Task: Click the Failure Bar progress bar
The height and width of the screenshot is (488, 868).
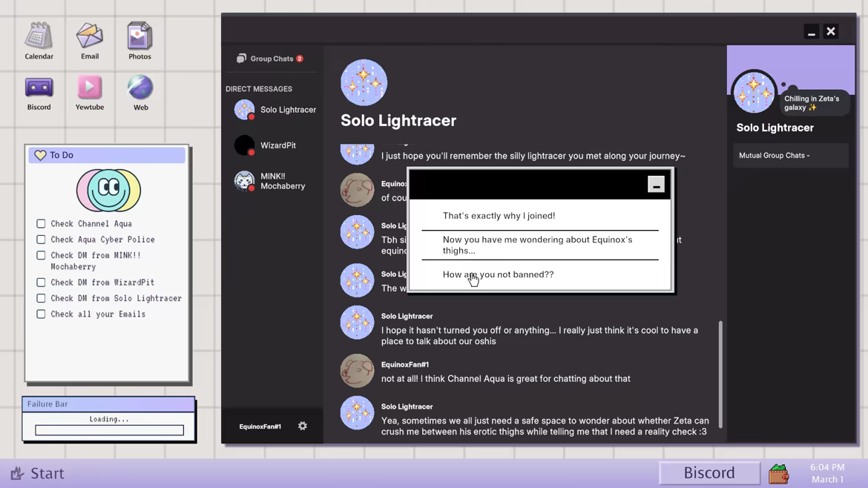Action: point(109,430)
